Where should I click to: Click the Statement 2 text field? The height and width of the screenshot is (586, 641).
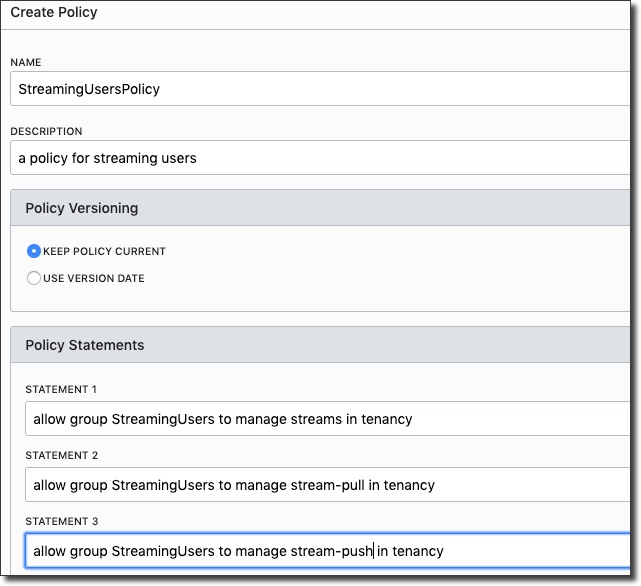(x=328, y=485)
